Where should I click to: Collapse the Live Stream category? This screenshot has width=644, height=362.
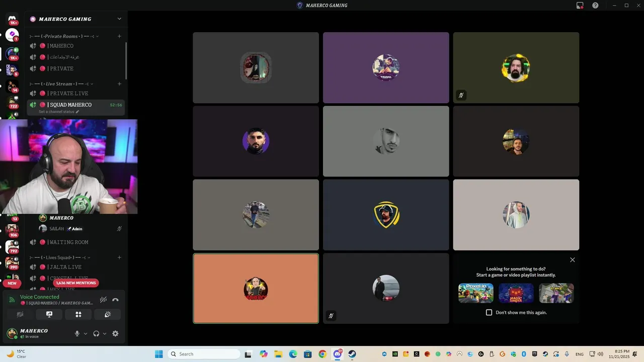click(x=91, y=84)
